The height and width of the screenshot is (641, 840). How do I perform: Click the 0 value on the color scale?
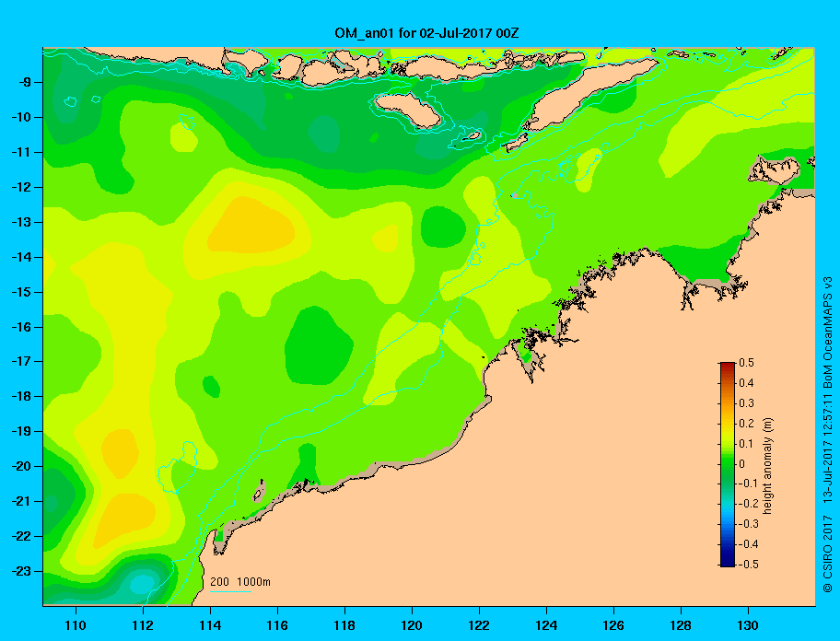pyautogui.click(x=742, y=464)
